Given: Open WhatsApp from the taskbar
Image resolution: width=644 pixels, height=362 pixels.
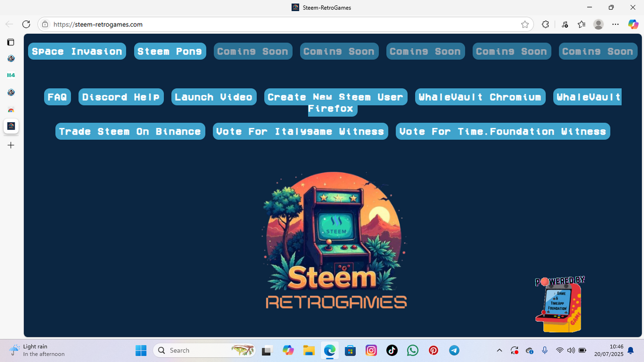Looking at the screenshot, I should tap(413, 350).
